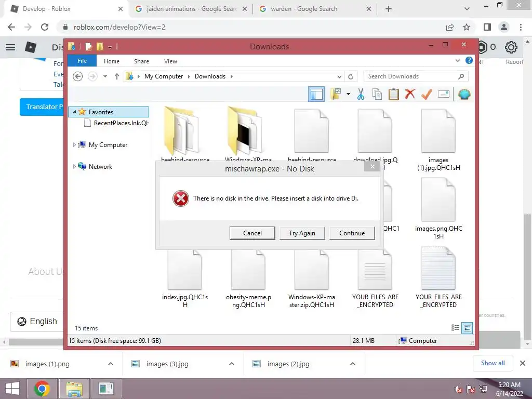Switch to jaiden animations Google Search tab
Image resolution: width=532 pixels, height=399 pixels.
190,9
